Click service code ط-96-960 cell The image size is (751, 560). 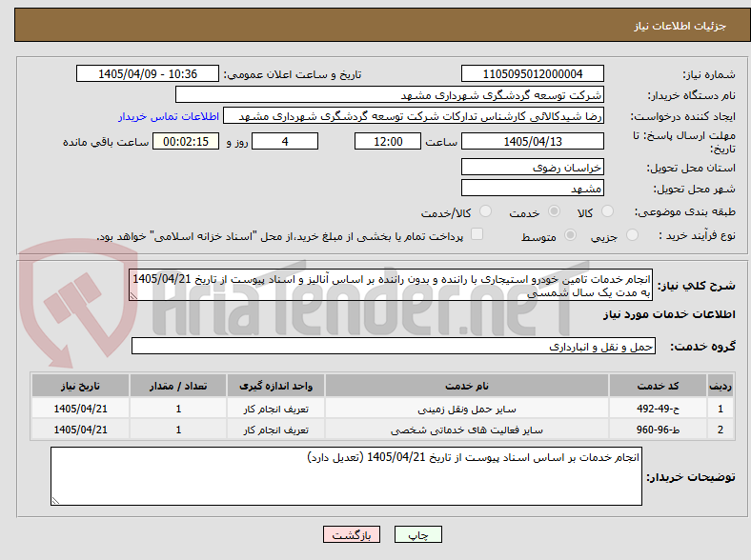659,430
